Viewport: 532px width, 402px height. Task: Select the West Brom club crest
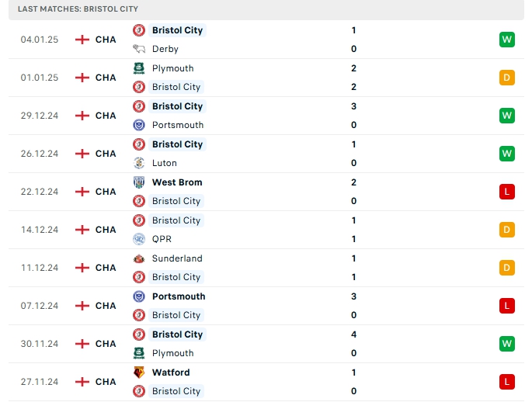tap(139, 182)
